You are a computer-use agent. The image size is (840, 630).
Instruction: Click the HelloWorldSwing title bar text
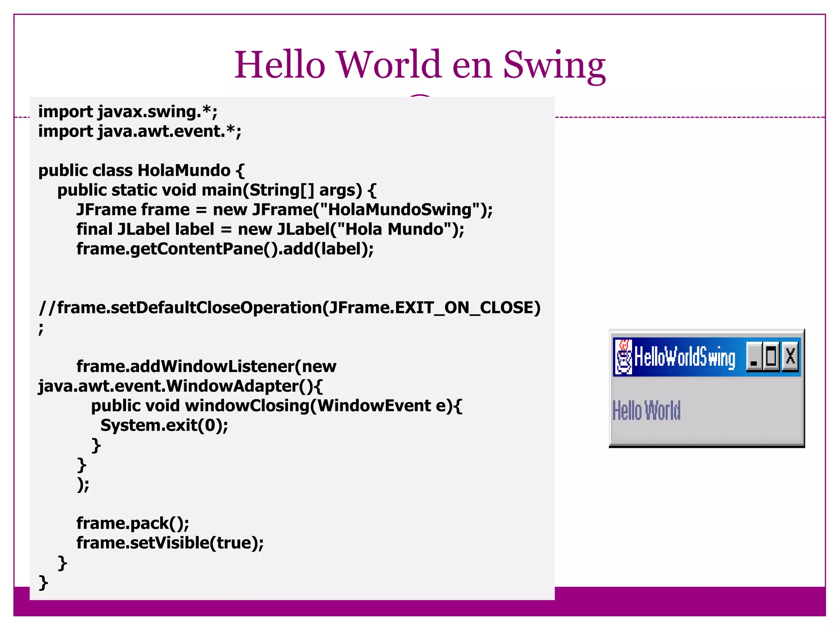(685, 357)
